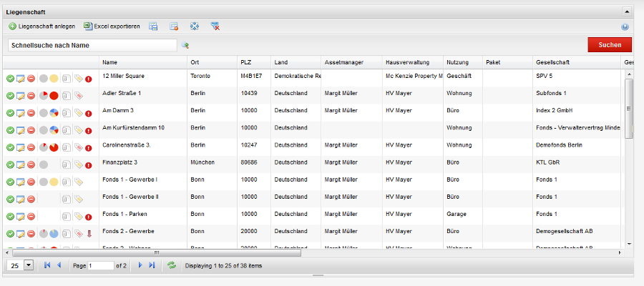Viewport: 644px width, 286px height.
Task: Open the page size dropdown showing 25
Action: [x=29, y=265]
